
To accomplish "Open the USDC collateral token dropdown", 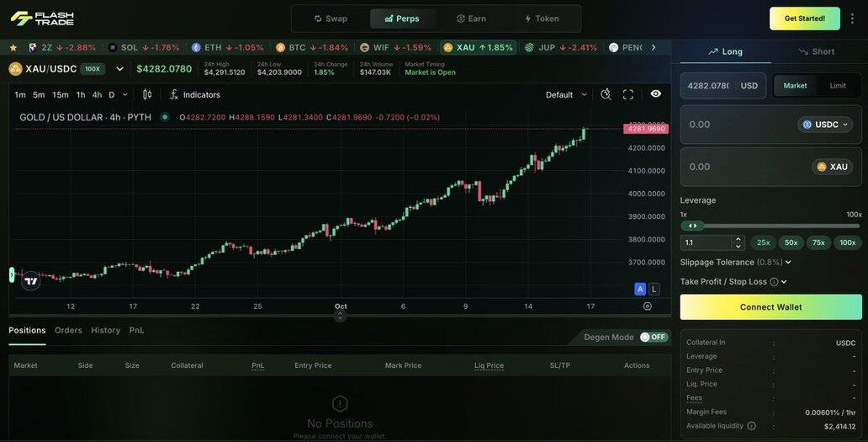I will click(824, 125).
